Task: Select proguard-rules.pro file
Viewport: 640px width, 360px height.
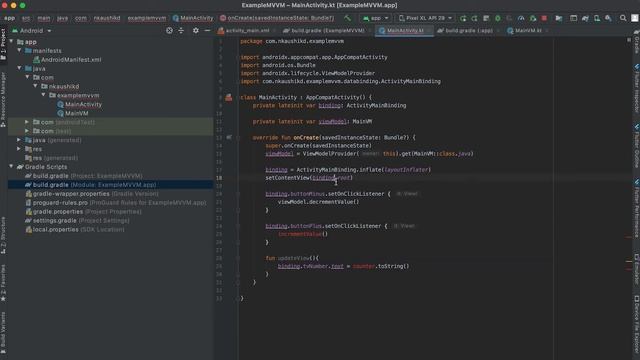Action: pos(119,203)
